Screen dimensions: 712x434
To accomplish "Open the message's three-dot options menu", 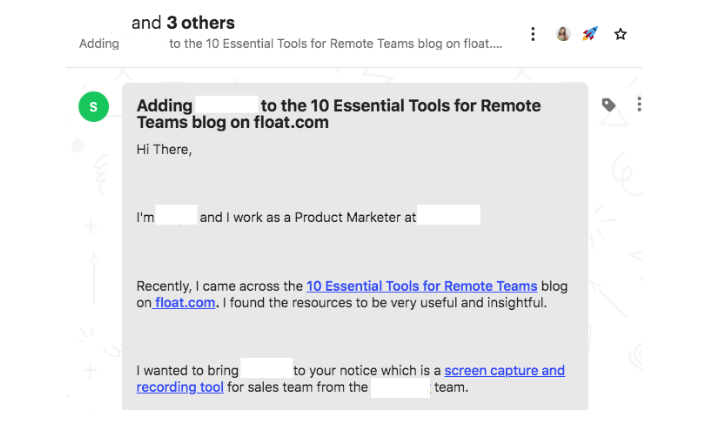I will 639,104.
